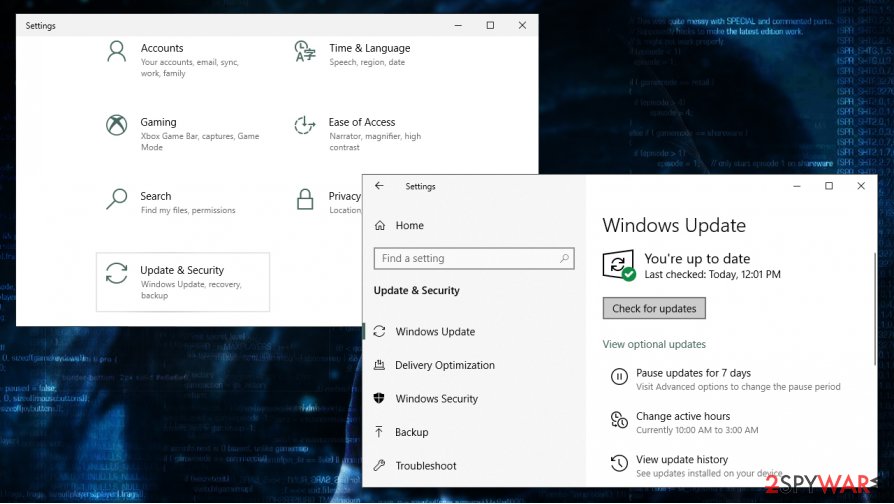
Task: Open Troubleshoot in the sidebar
Action: tap(426, 466)
